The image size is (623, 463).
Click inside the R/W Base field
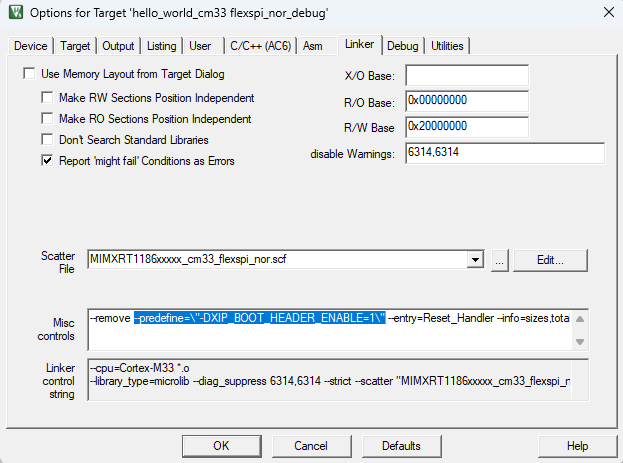(466, 127)
